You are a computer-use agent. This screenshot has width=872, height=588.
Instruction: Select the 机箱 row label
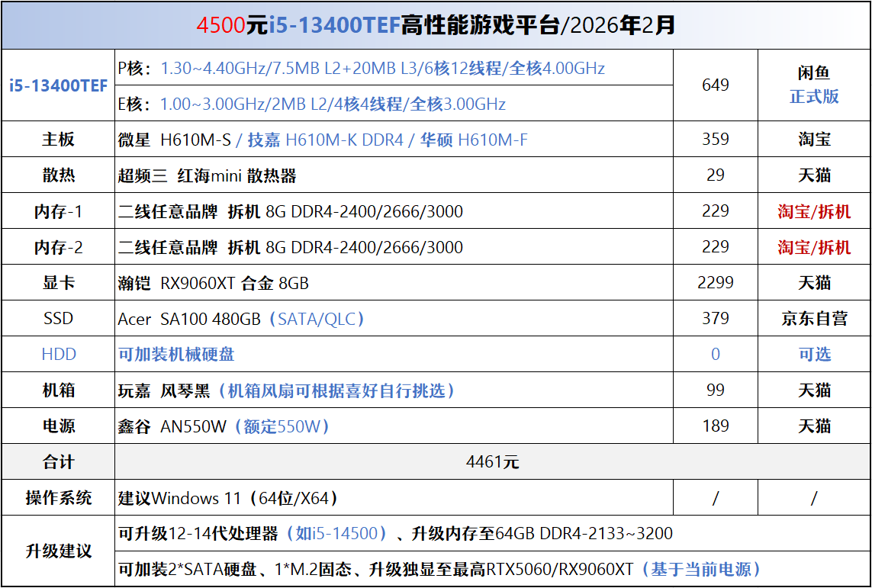(59, 390)
